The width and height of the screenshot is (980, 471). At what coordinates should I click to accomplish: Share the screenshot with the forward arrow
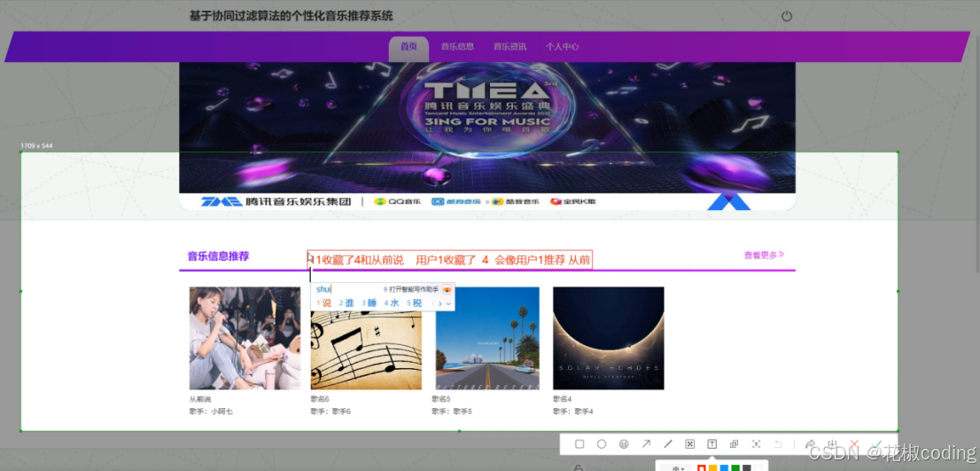[810, 444]
